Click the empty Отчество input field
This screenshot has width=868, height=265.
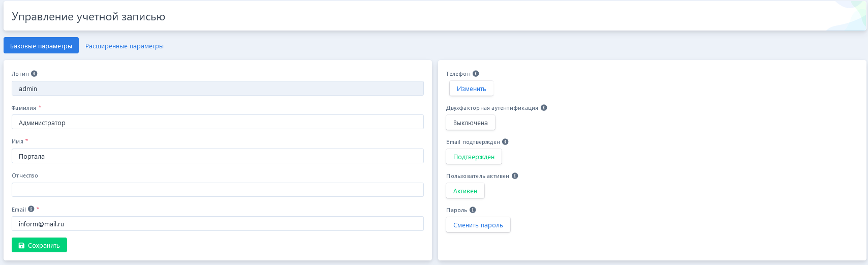click(218, 190)
